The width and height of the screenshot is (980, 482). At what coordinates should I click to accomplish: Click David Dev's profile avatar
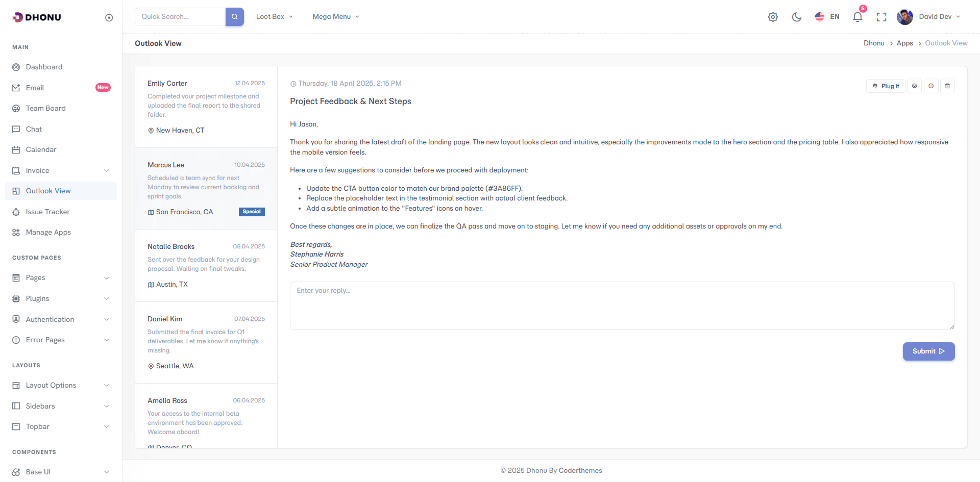[x=904, y=17]
